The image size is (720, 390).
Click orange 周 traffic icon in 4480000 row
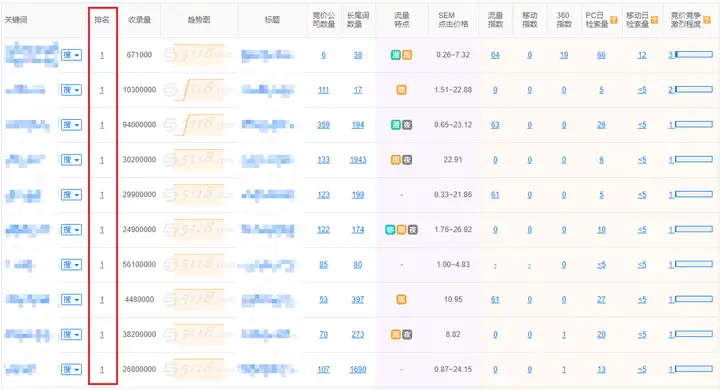pyautogui.click(x=401, y=300)
